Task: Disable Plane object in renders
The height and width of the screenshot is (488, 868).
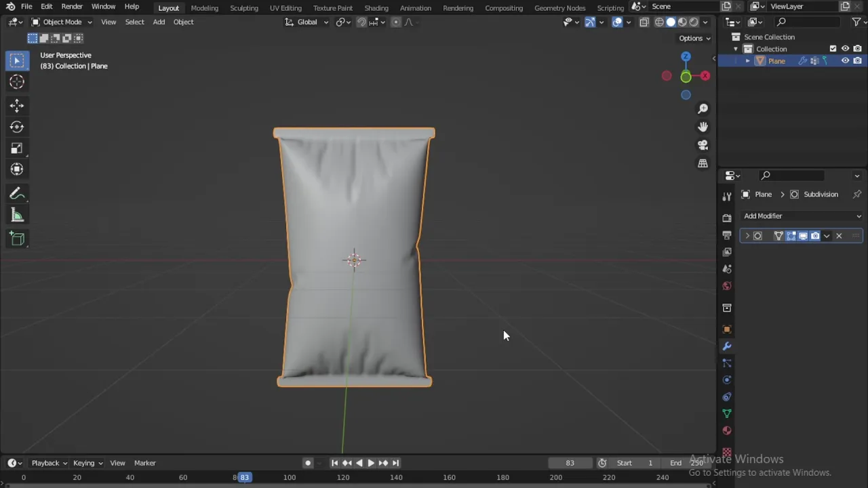Action: coord(857,61)
